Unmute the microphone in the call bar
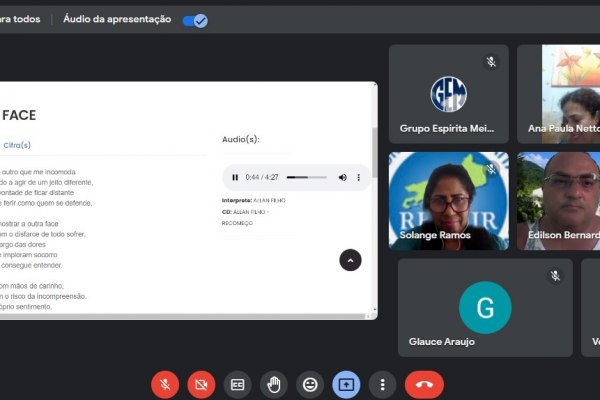 (x=165, y=384)
